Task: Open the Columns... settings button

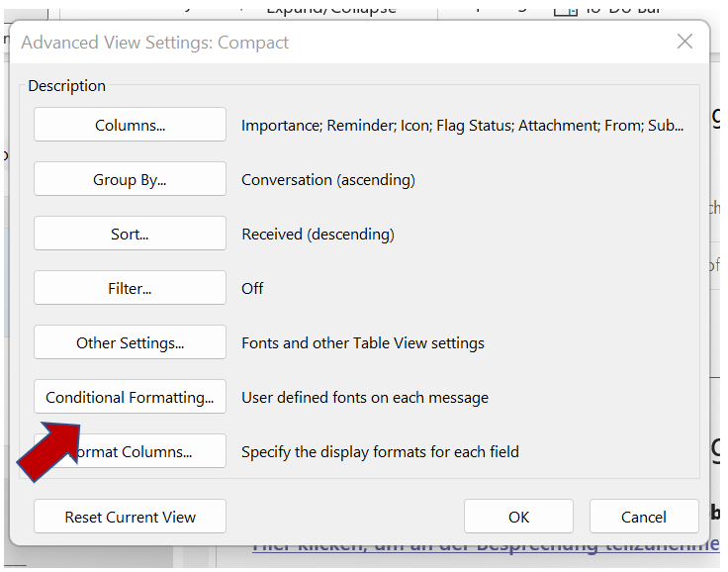Action: coord(130,126)
